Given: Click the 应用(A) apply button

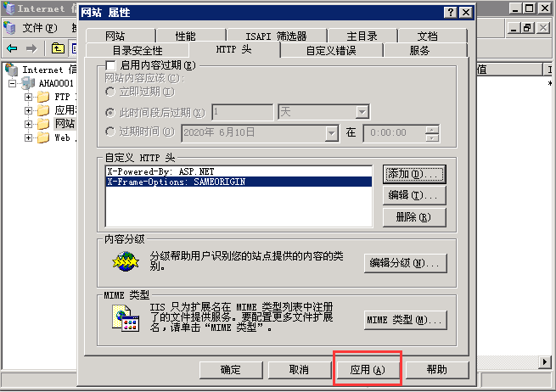Looking at the screenshot, I should 368,370.
